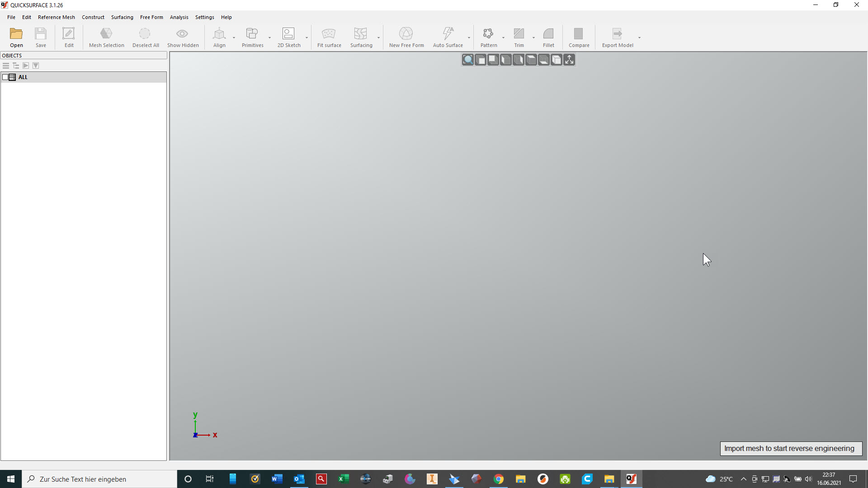Open the Reference Mesh menu

[57, 17]
